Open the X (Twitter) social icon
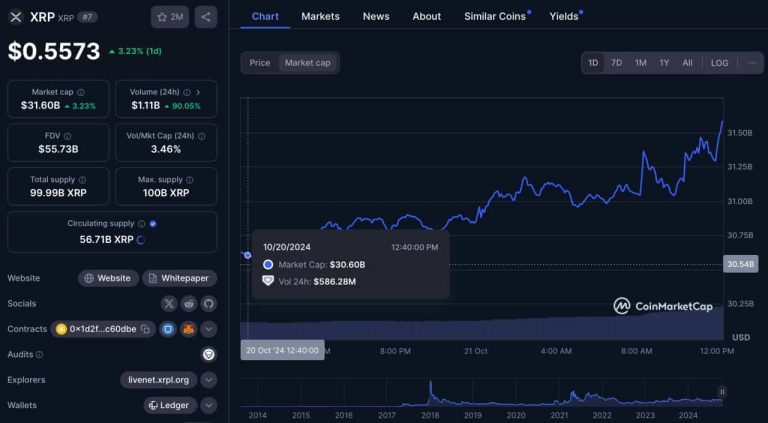 [x=169, y=304]
